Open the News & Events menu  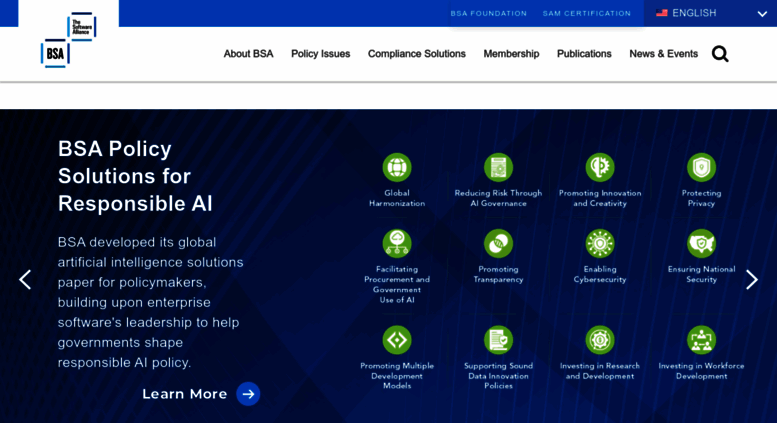click(x=664, y=53)
